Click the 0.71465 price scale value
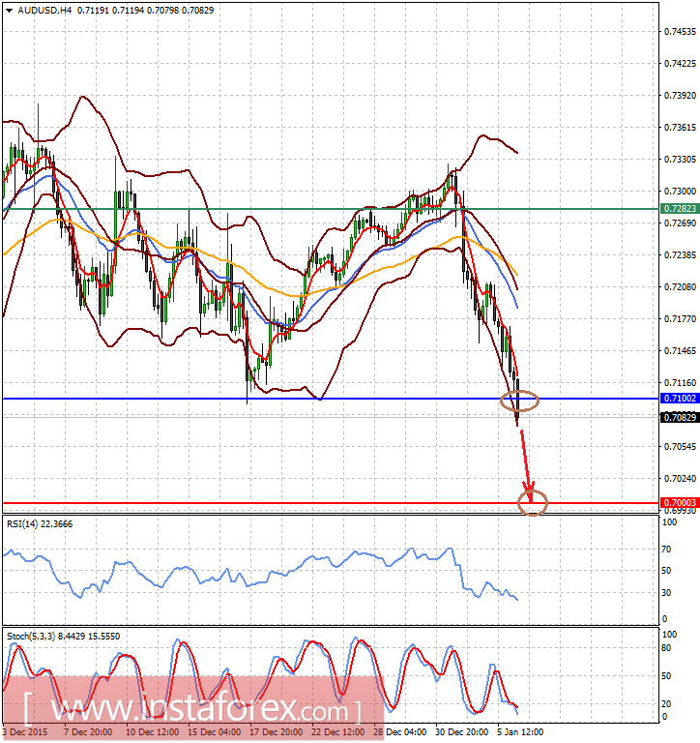Viewport: 700px width, 743px height. (680, 350)
